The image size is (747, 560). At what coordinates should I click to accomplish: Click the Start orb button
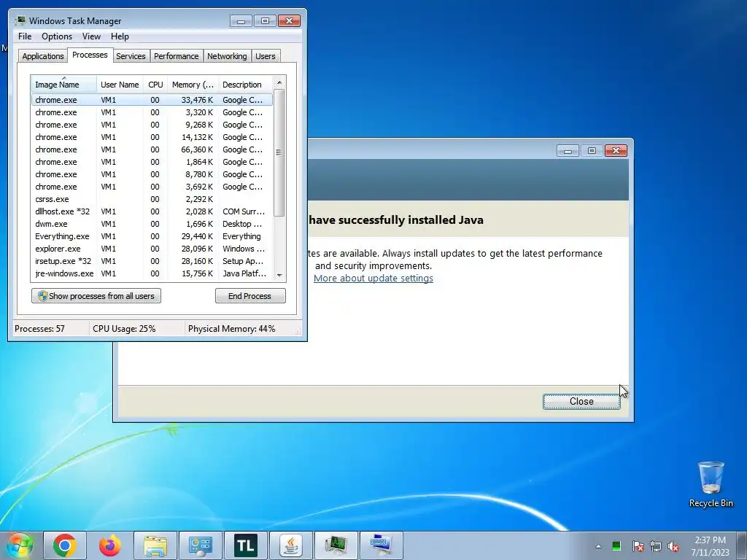(x=19, y=545)
